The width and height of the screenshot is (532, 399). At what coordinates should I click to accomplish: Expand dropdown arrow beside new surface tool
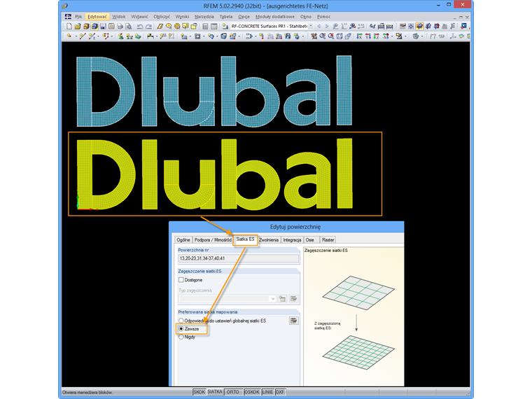pyautogui.click(x=190, y=36)
